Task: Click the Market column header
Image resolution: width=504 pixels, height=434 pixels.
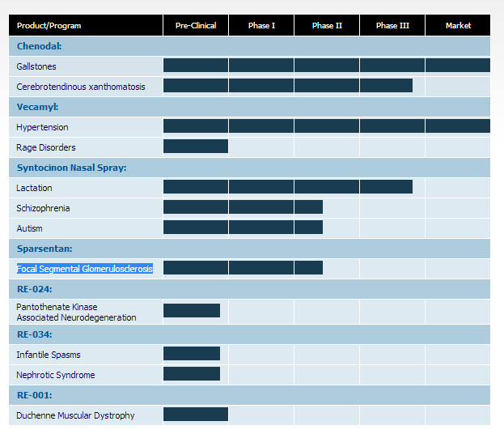Action: [x=458, y=25]
